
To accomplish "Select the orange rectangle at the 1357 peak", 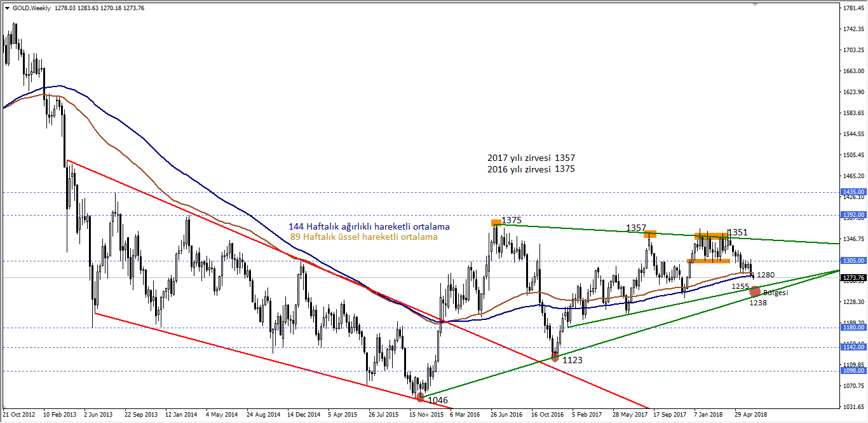I will click(x=649, y=234).
